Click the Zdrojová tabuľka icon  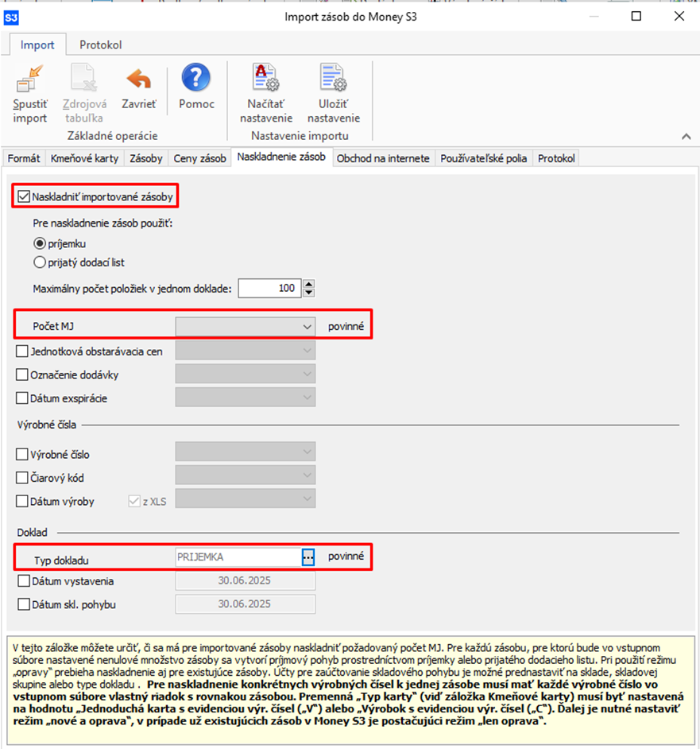pos(84,78)
